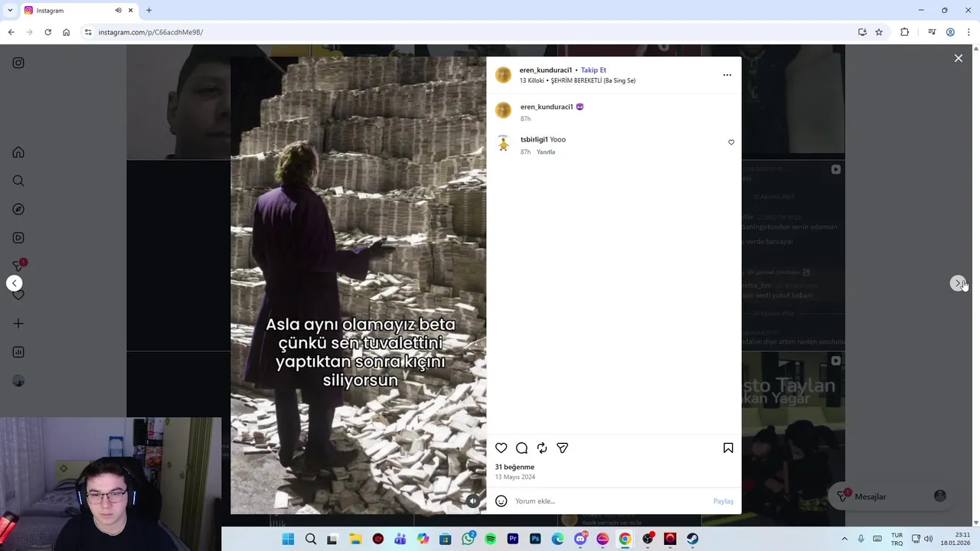This screenshot has width=980, height=551.
Task: Open Dashboard chart icon in sidebar
Action: pos(18,352)
